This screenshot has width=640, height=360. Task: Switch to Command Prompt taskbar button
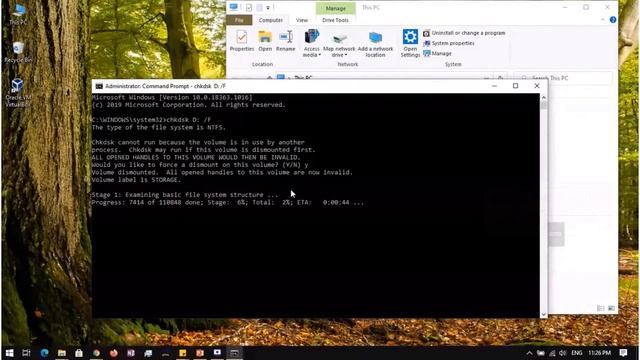pos(234,353)
